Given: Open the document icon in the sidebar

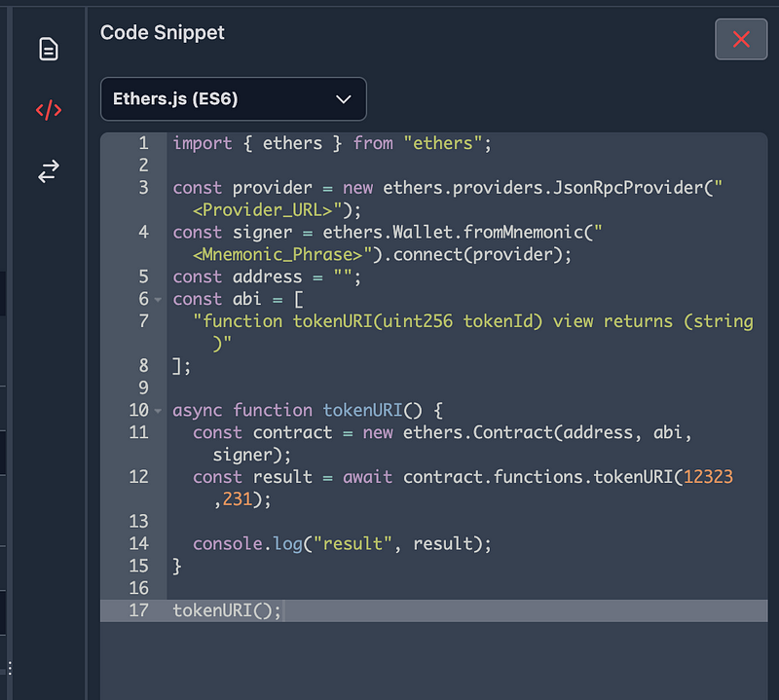Looking at the screenshot, I should [49, 49].
